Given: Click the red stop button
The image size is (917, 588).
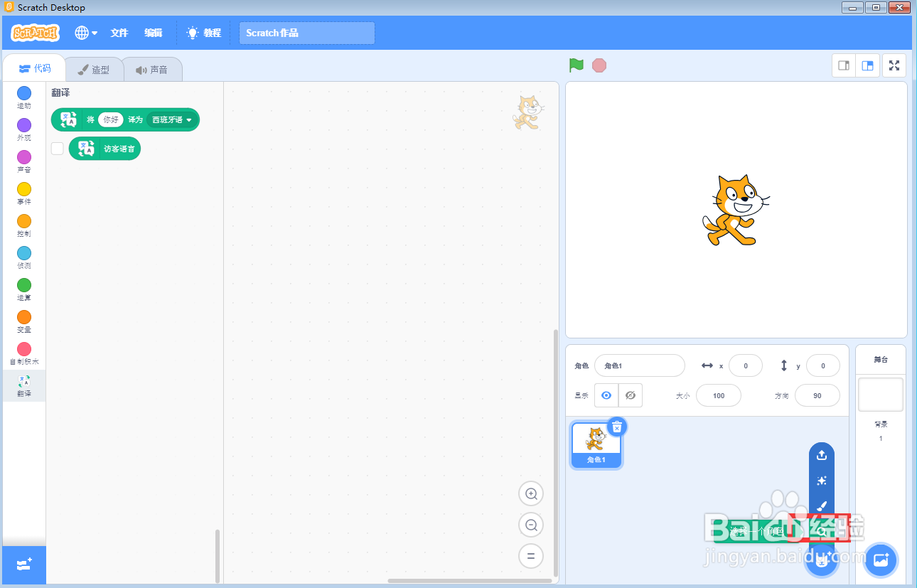Looking at the screenshot, I should coord(599,65).
